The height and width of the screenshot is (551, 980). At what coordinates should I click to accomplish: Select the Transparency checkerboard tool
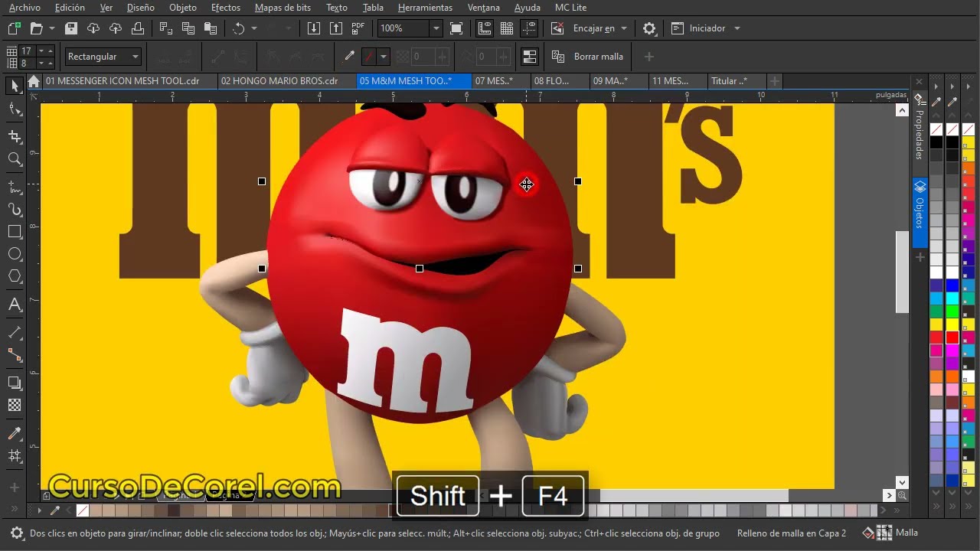point(14,406)
